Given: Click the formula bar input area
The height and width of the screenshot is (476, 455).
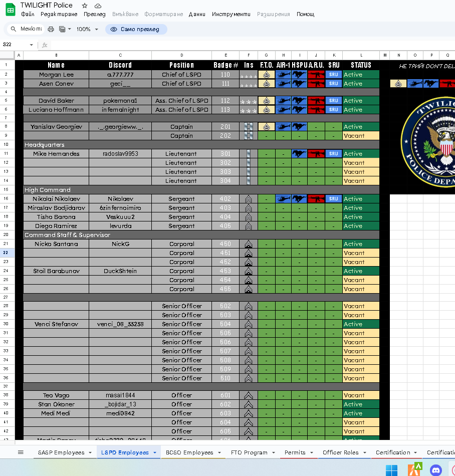Looking at the screenshot, I should tap(252, 45).
